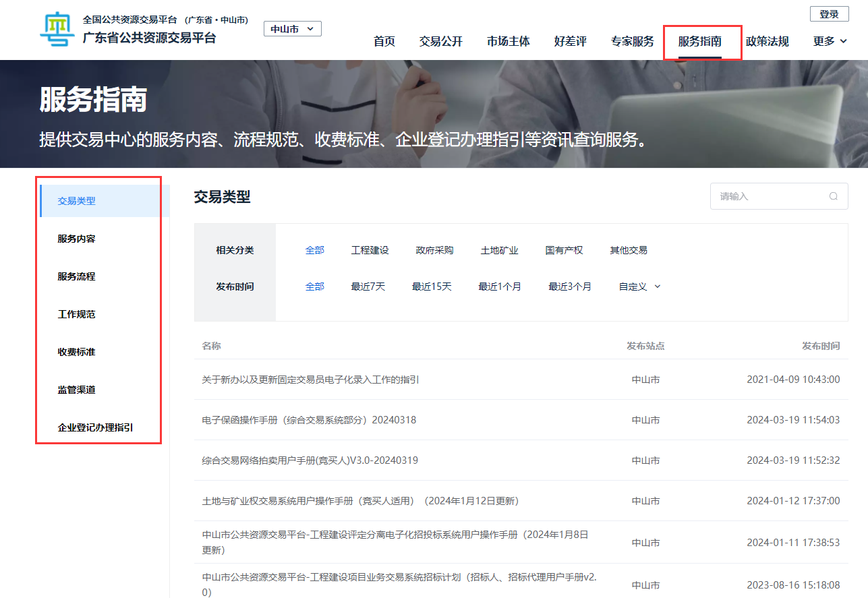The width and height of the screenshot is (868, 598).
Task: Open the 专家服务 menu item
Action: click(x=632, y=42)
